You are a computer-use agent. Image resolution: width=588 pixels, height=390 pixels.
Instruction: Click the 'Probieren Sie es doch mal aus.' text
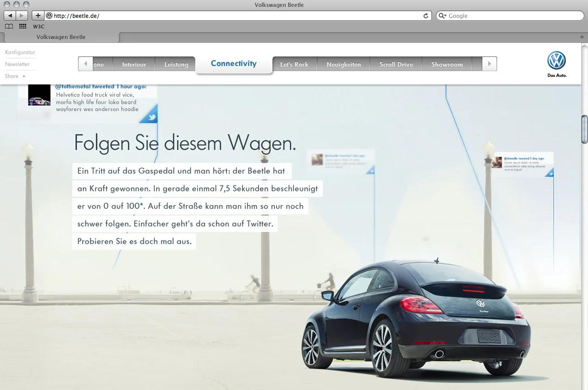[134, 241]
